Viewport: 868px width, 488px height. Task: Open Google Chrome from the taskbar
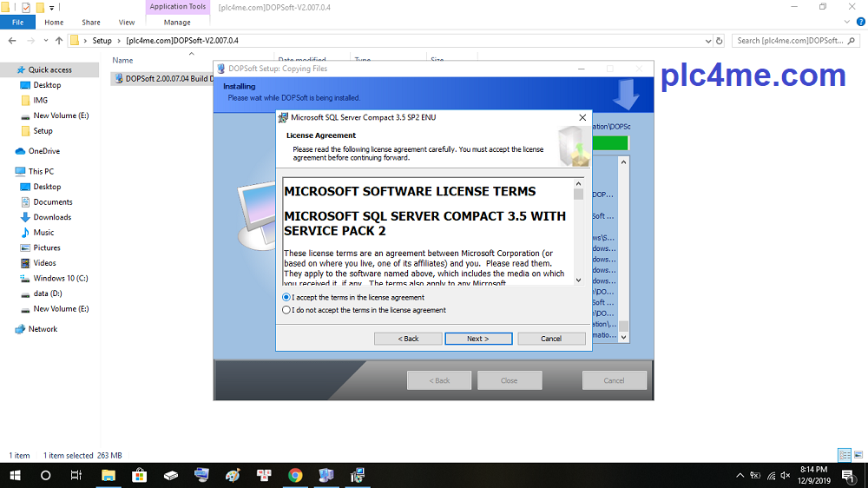click(295, 475)
